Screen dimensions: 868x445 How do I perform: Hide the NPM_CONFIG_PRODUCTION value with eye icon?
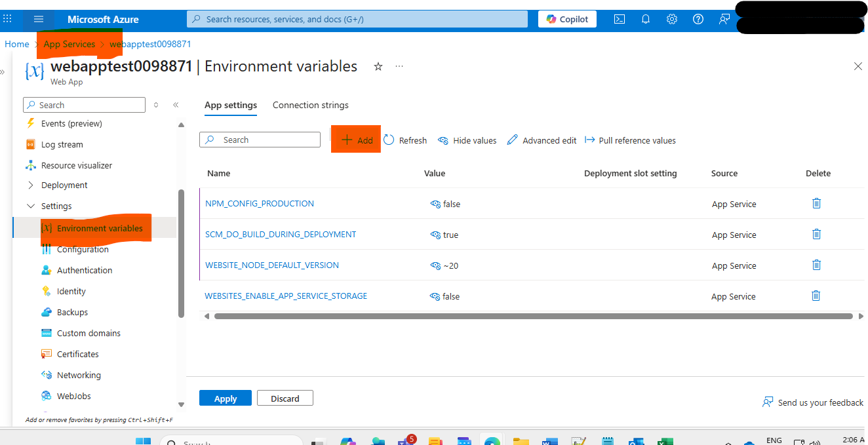(x=435, y=204)
